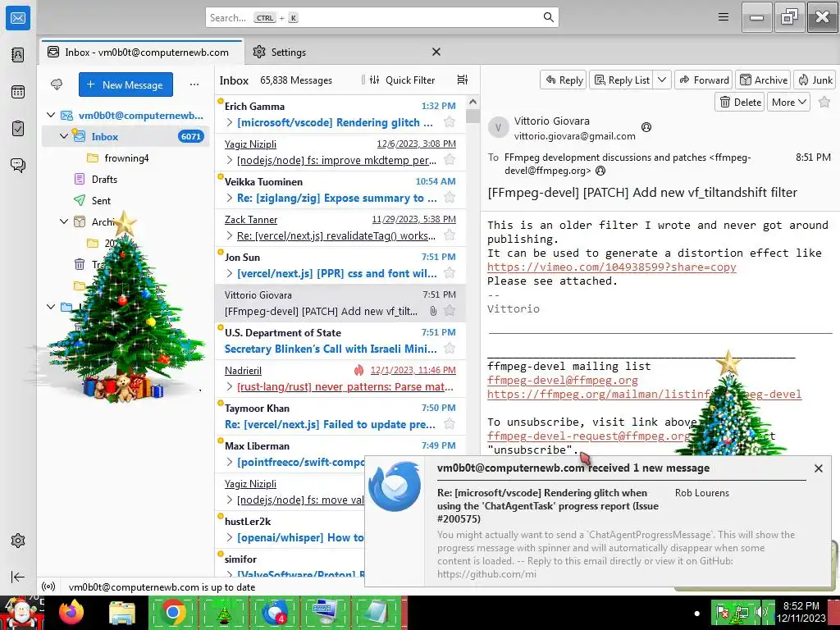840x630 pixels.
Task: Collapse the vm0b0t@computernewb account tree
Action: (51, 115)
